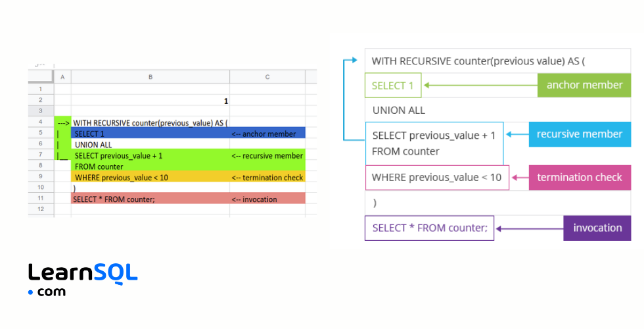Click green spreadsheet cell 'SELECT previous_value + 1'
The width and height of the screenshot is (644, 329).
tap(150, 155)
